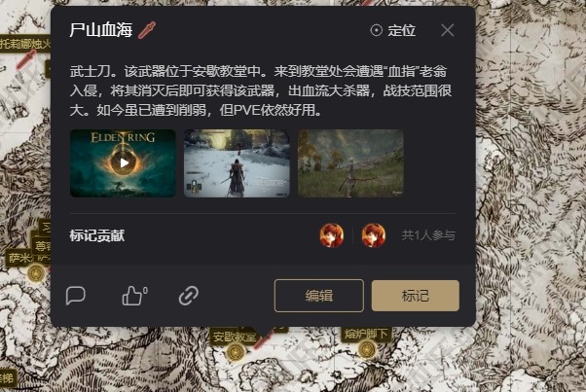Image resolution: width=586 pixels, height=392 pixels.
Task: Open the snowy field screenshot thumbnail
Action: (x=237, y=163)
